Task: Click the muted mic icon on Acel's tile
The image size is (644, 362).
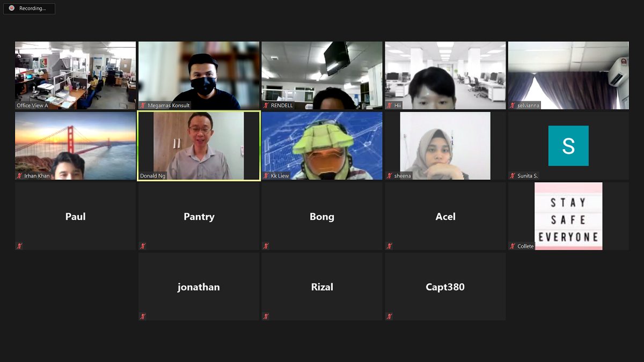Action: tap(390, 246)
